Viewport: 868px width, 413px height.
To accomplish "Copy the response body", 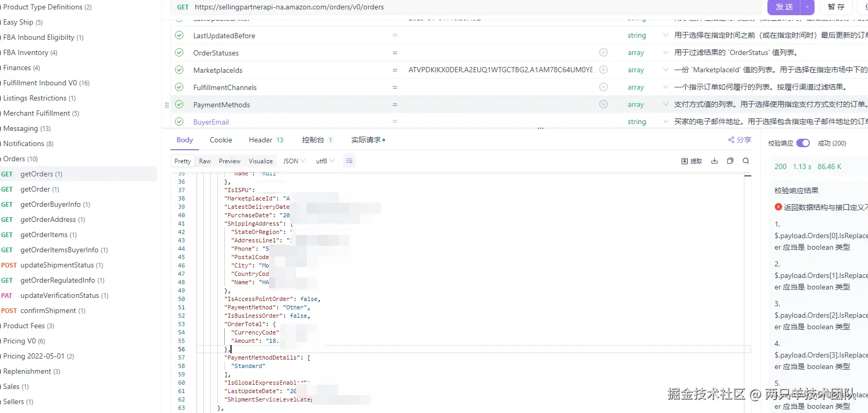I will pos(730,161).
